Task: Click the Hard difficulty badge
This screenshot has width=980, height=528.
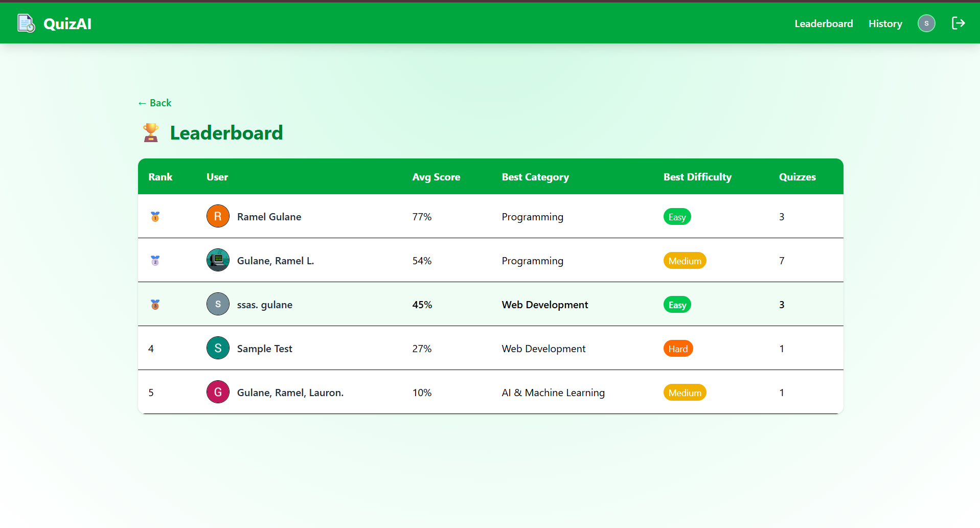Action: point(677,349)
